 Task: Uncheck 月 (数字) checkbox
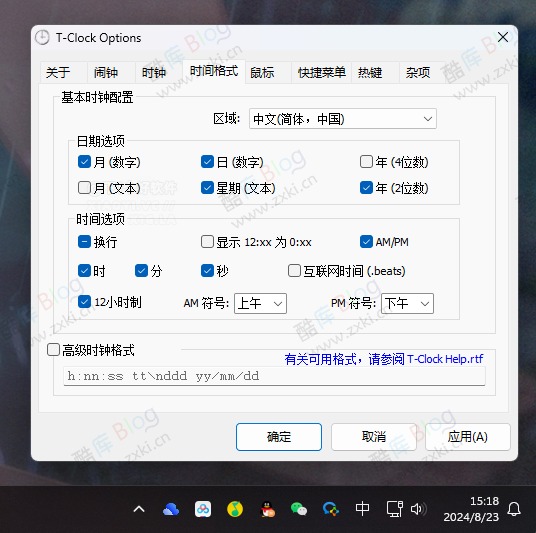84,162
